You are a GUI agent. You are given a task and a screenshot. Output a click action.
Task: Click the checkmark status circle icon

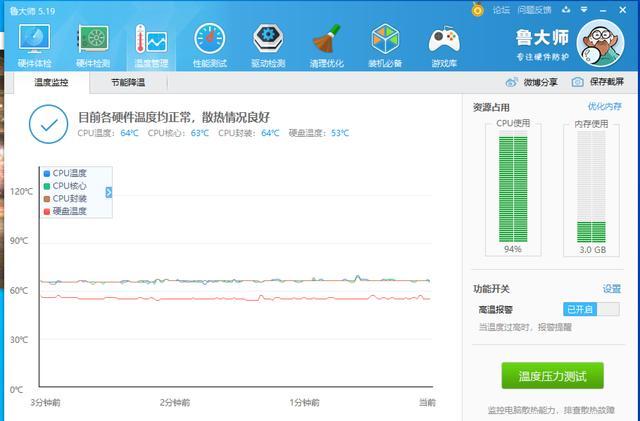(49, 124)
